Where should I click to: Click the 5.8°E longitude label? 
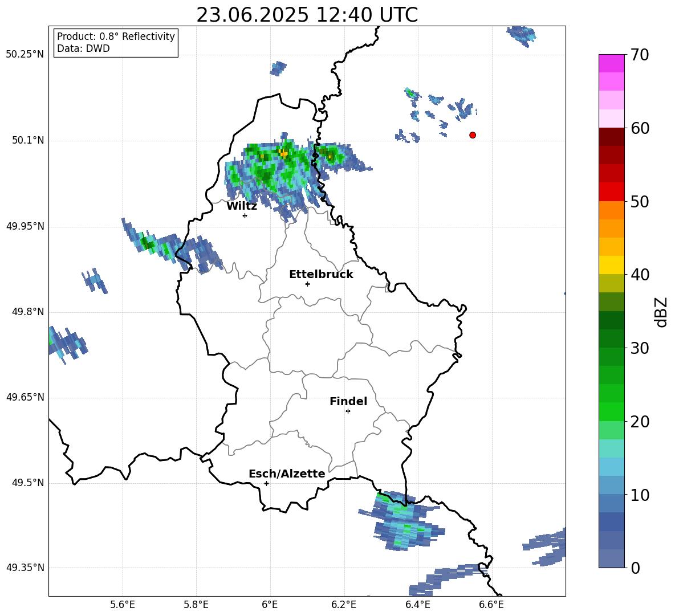point(196,605)
